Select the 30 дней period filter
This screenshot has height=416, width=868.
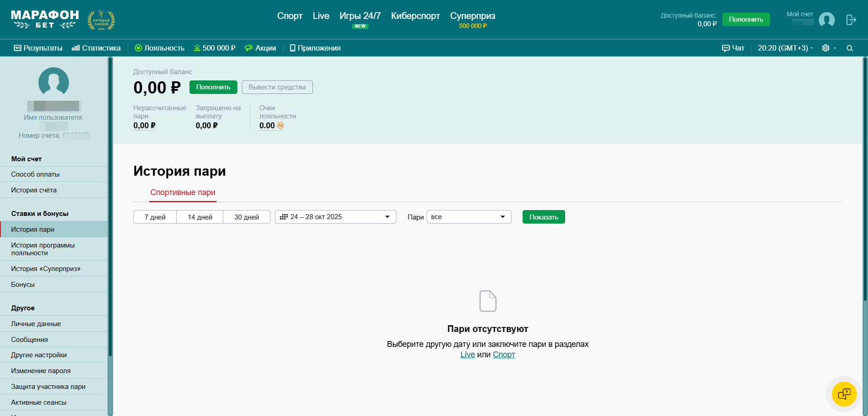click(246, 217)
